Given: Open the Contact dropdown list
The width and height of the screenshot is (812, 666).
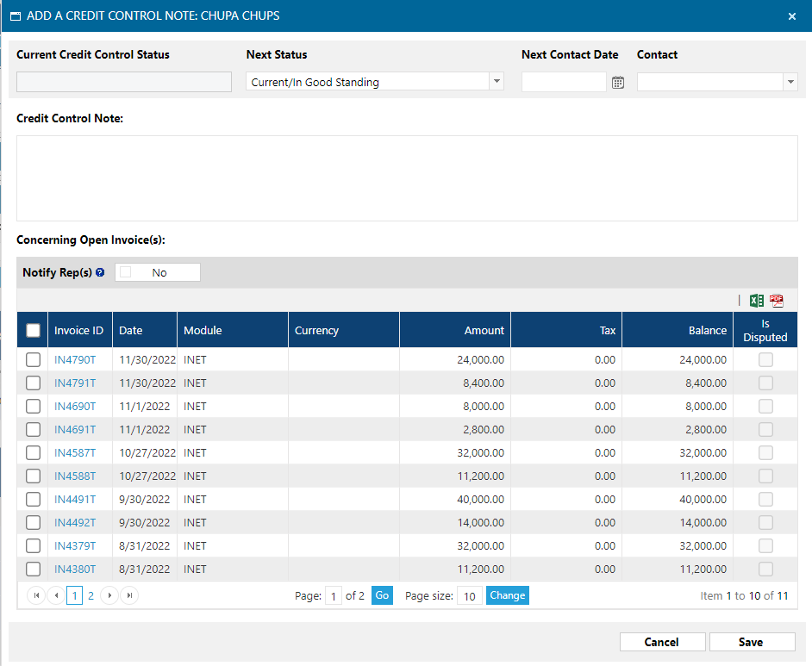Looking at the screenshot, I should (790, 82).
